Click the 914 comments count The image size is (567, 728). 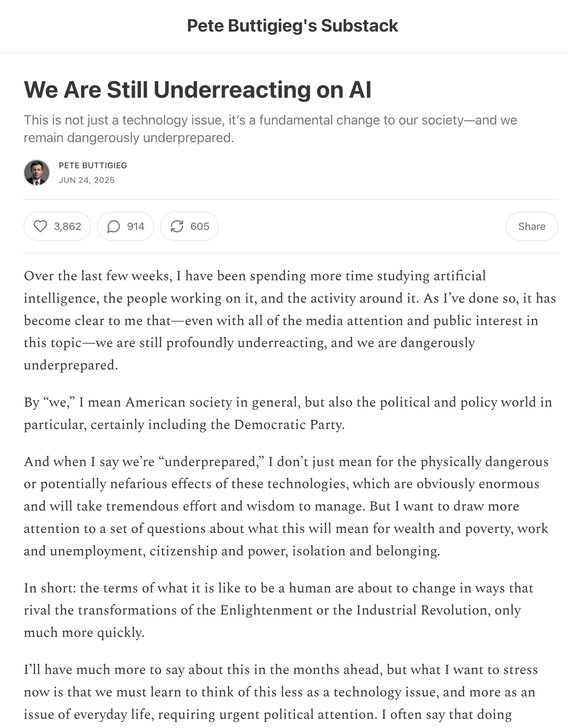[x=136, y=226]
